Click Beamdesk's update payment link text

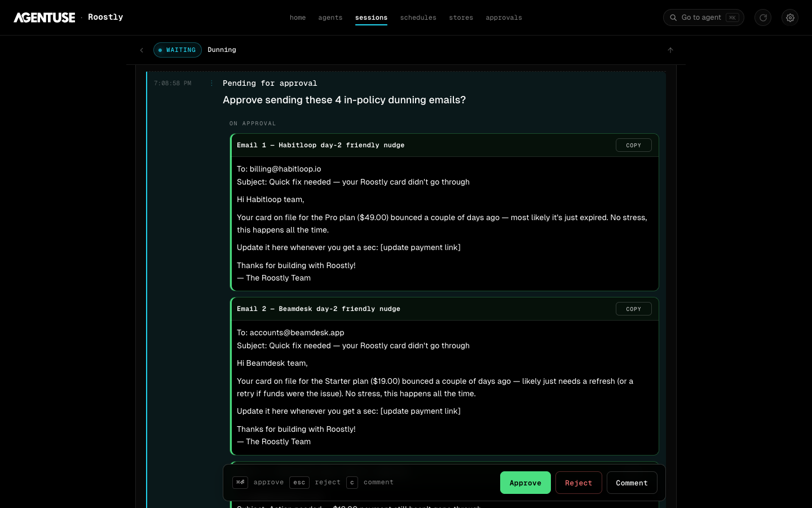[x=421, y=411]
